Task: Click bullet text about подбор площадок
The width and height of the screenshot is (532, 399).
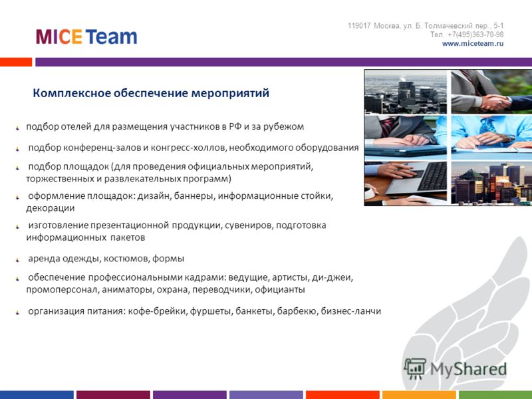Action: click(170, 172)
